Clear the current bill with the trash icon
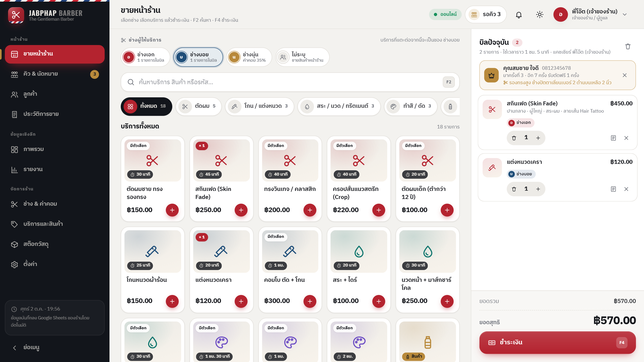 click(628, 46)
